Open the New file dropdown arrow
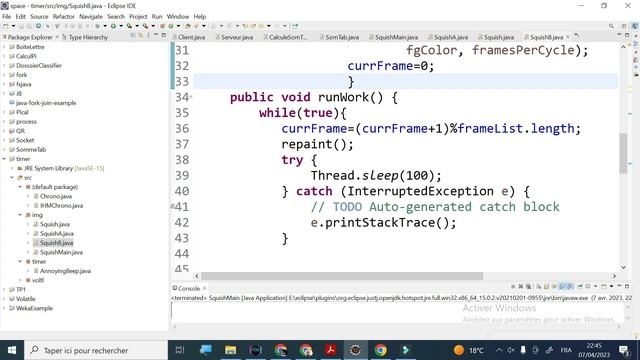Image resolution: width=640 pixels, height=360 pixels. [x=13, y=26]
